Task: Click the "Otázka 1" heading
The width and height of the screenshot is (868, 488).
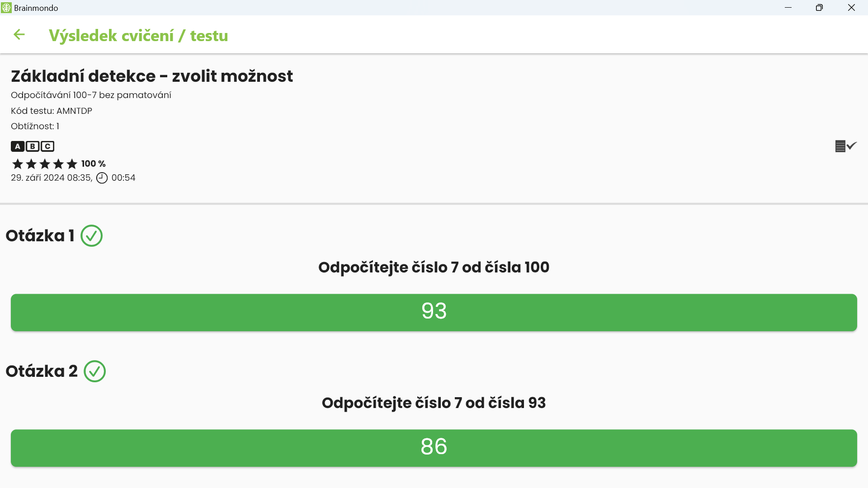Action: [x=40, y=236]
